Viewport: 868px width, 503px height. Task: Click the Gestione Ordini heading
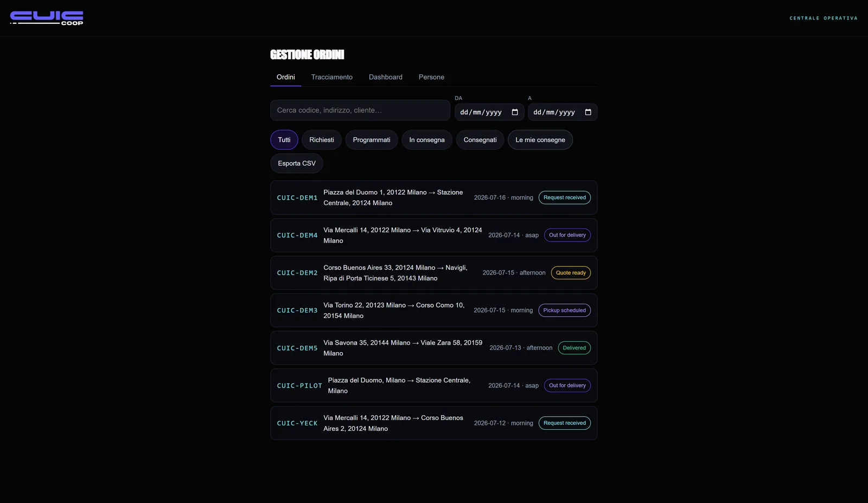(307, 55)
